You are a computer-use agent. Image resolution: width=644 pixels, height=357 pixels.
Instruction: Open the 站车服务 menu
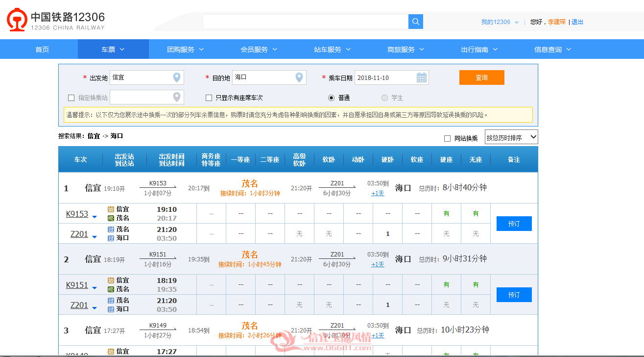coord(332,49)
